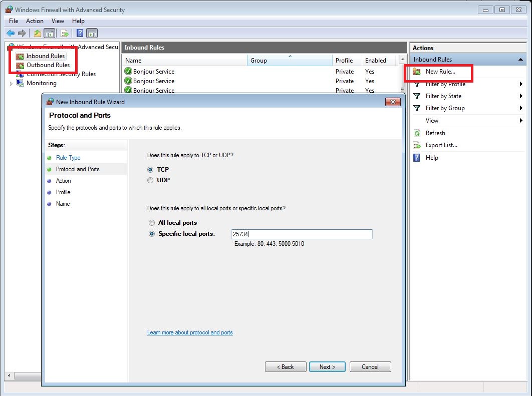Collapse the Inbound Rules actions section
Screen dimensions: 532x396
coord(521,60)
